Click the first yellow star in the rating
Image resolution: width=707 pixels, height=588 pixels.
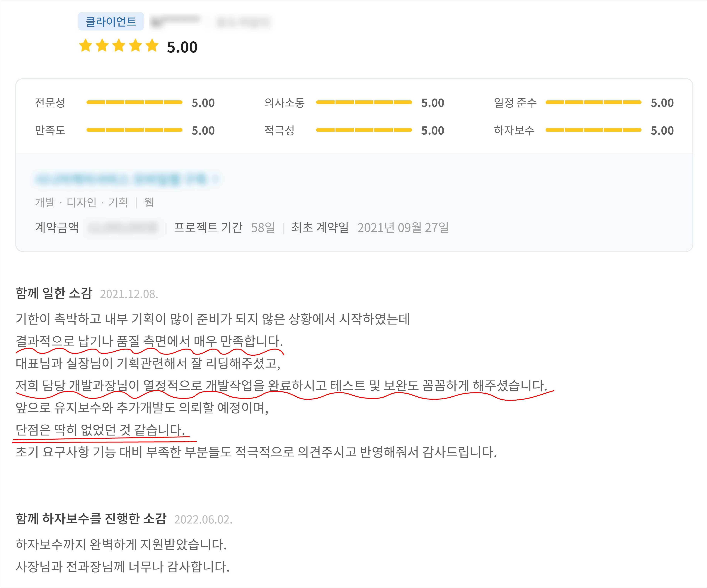[86, 46]
